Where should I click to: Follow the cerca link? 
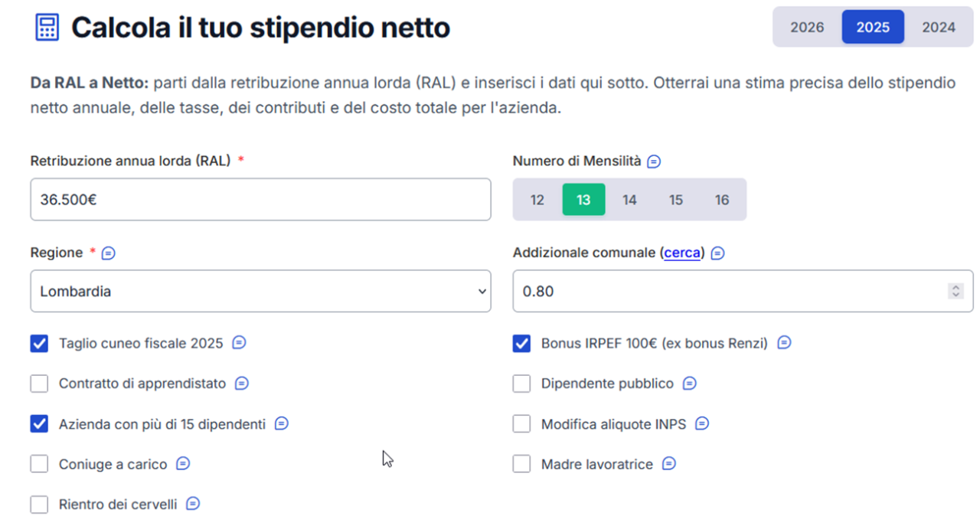point(682,253)
